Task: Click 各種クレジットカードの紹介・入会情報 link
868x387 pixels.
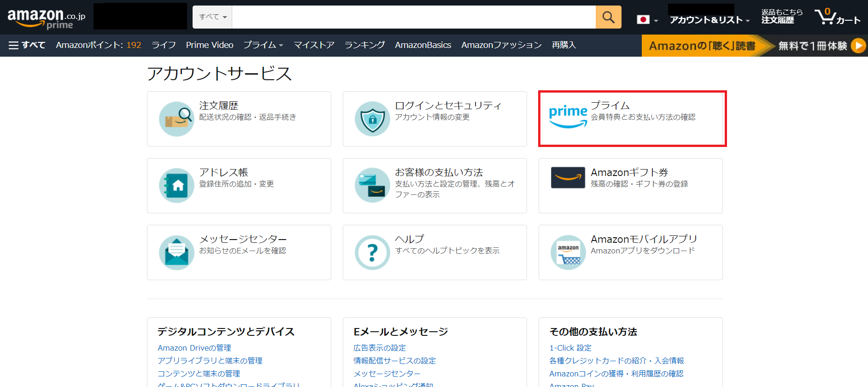Action: [616, 361]
